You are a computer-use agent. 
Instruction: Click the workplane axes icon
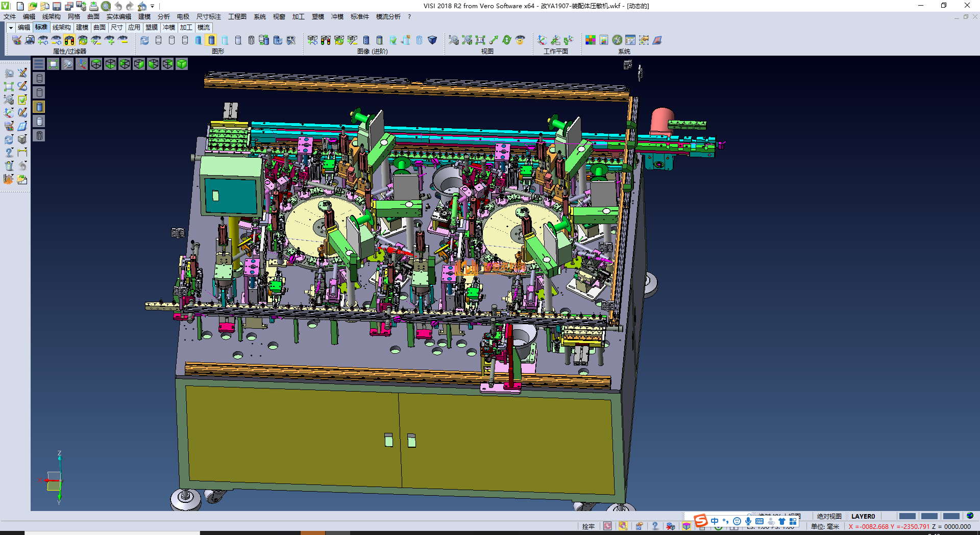click(542, 40)
